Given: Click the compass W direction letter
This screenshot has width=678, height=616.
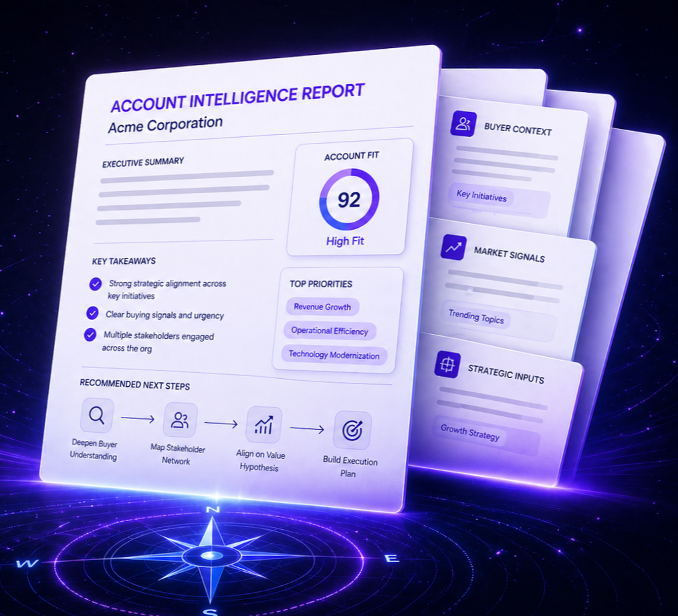Looking at the screenshot, I should point(27,563).
